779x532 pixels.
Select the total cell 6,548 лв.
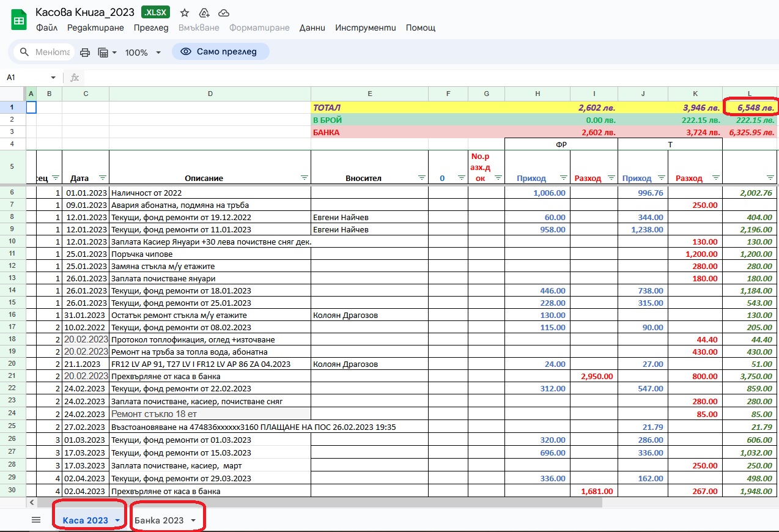pyautogui.click(x=750, y=107)
